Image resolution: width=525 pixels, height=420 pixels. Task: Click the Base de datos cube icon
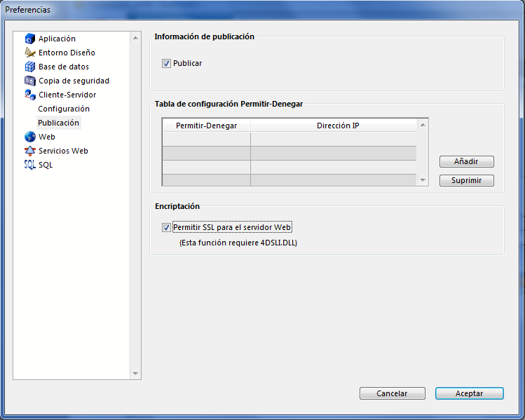click(x=30, y=67)
